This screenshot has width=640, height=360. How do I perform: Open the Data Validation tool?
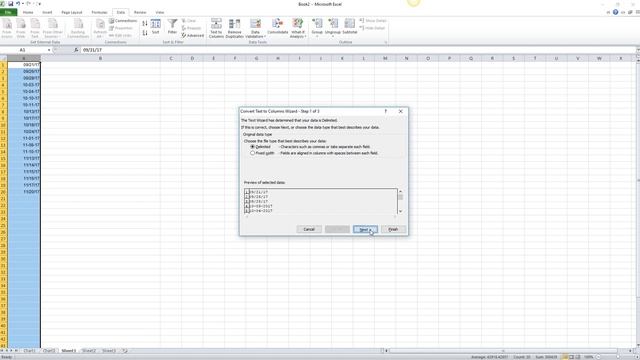pyautogui.click(x=255, y=28)
